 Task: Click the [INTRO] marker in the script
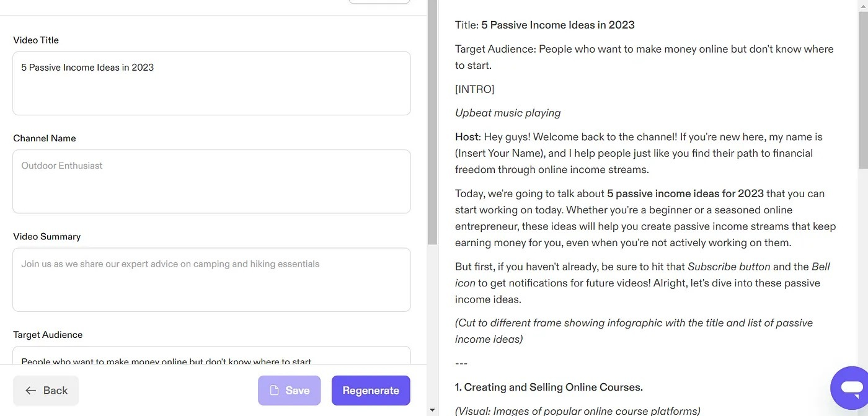[x=475, y=89]
